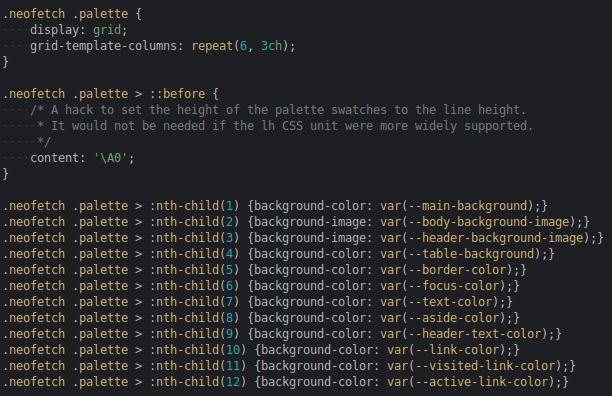Click the comment closing '*/' line
612x396 pixels.
[x=44, y=142]
